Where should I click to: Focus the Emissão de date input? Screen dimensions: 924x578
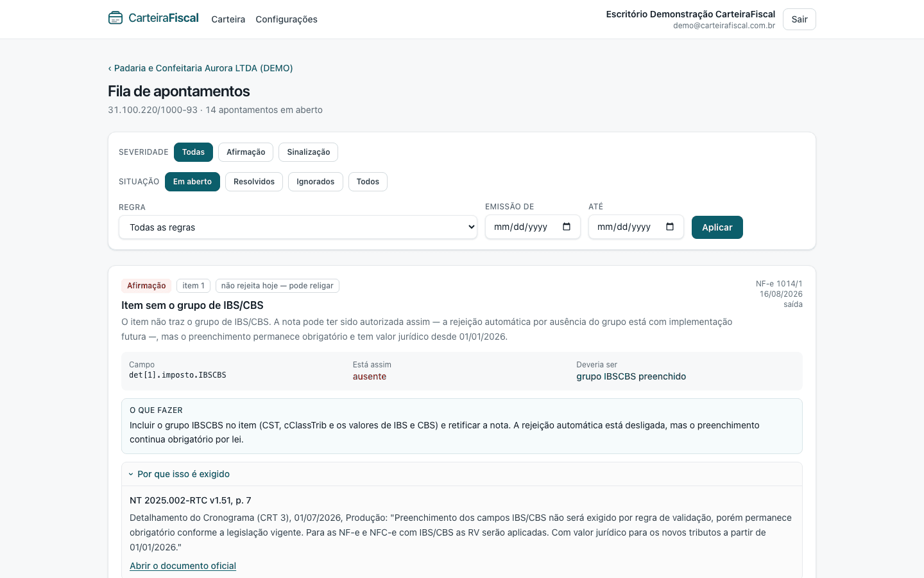click(x=533, y=227)
